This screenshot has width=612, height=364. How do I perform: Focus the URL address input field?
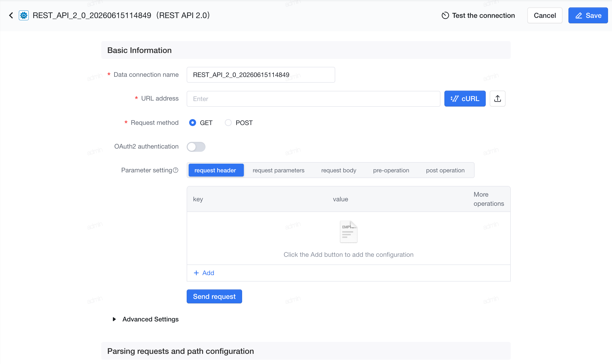tap(313, 99)
